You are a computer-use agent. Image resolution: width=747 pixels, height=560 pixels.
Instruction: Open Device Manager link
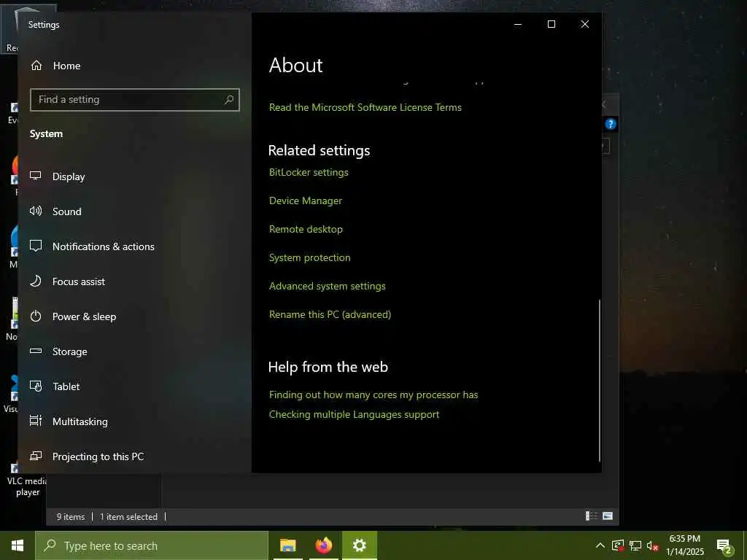(306, 201)
